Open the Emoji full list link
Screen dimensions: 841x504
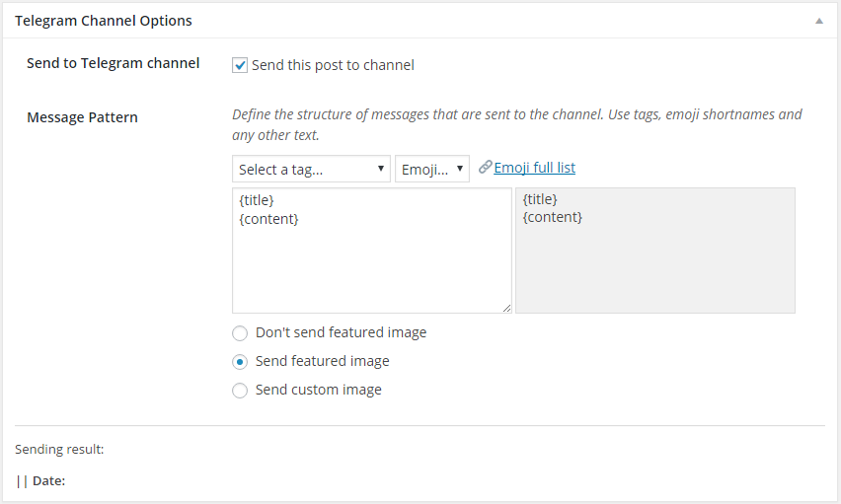[534, 168]
